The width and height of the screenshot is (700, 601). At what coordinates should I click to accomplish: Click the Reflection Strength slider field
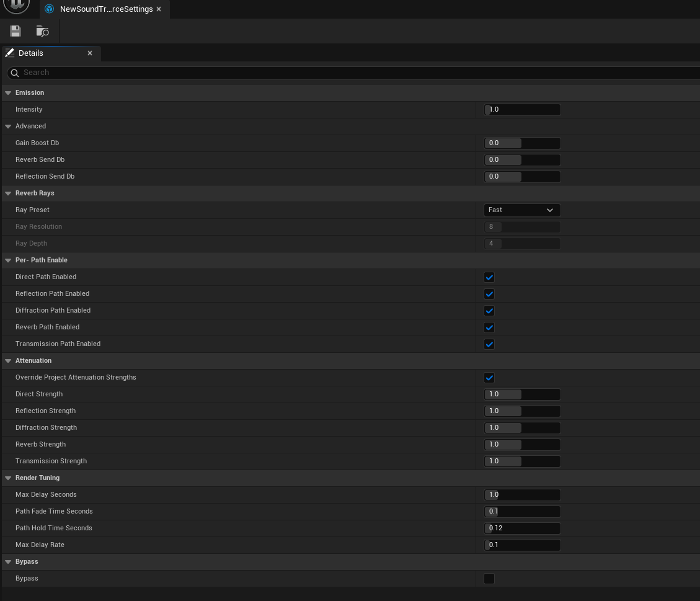pos(522,411)
